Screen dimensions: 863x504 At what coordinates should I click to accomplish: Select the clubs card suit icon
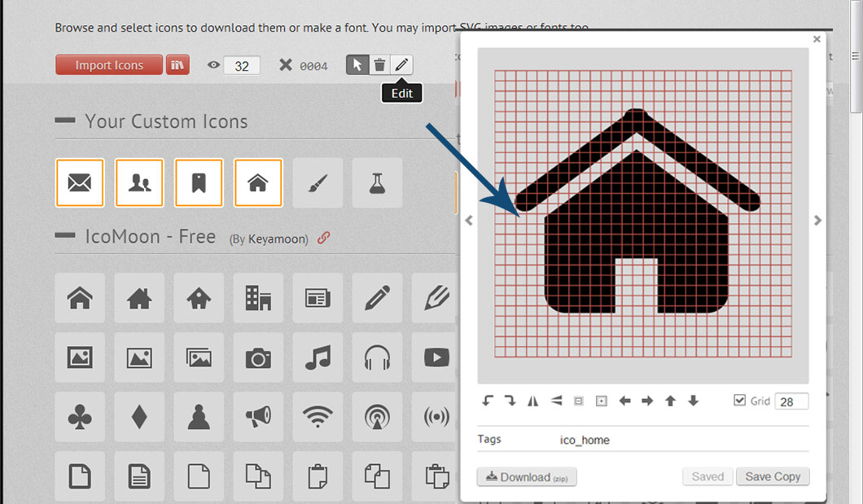(x=80, y=417)
